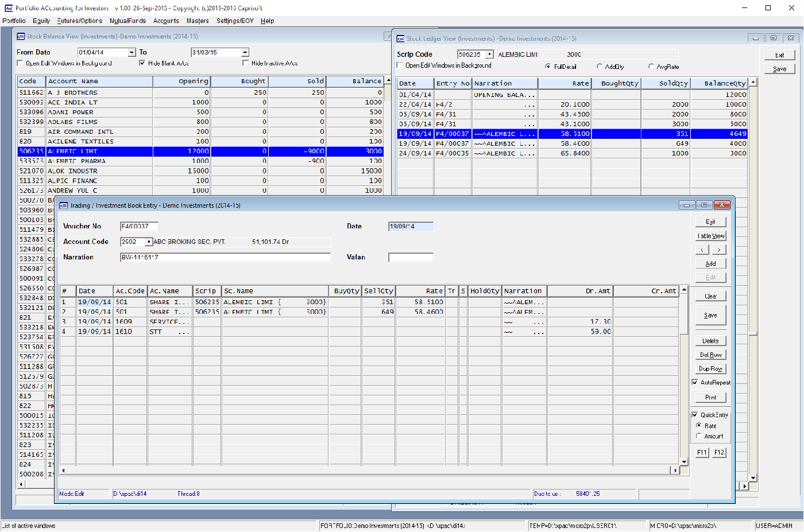Click the Print button

point(710,397)
